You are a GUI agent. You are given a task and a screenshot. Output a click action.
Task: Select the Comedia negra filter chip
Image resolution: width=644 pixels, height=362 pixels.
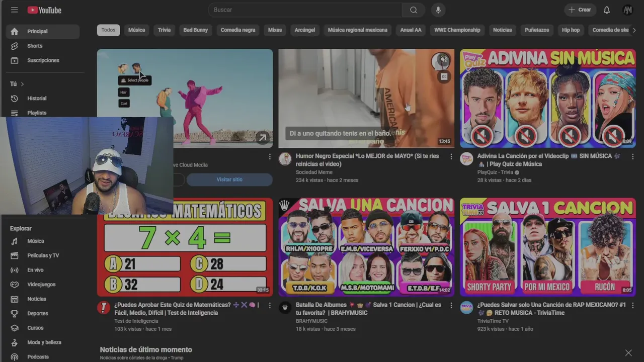coord(238,30)
